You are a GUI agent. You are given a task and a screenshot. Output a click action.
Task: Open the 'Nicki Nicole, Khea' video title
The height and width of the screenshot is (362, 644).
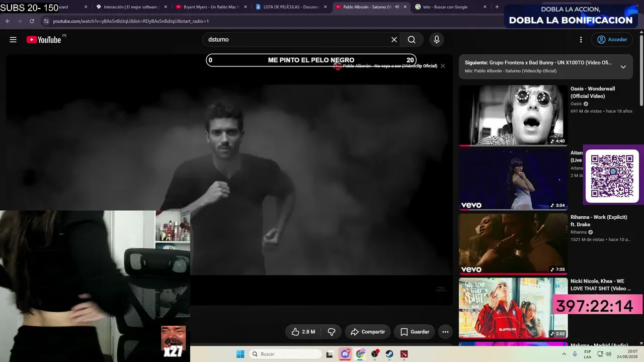[x=600, y=285]
